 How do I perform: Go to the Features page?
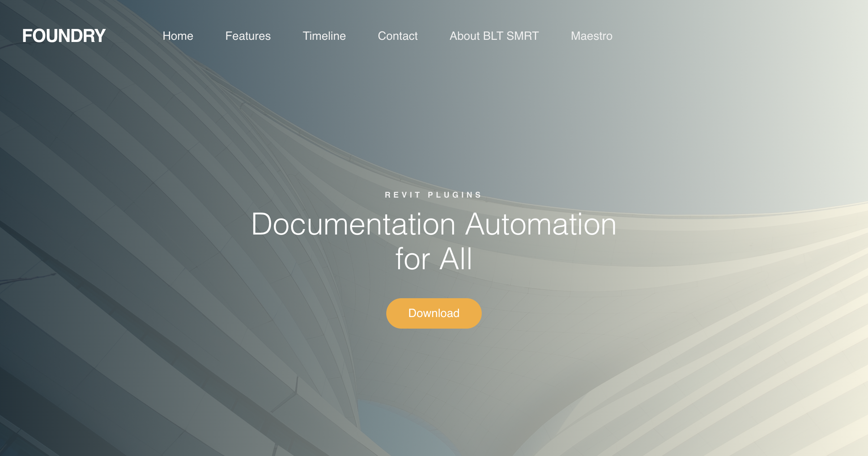click(248, 36)
